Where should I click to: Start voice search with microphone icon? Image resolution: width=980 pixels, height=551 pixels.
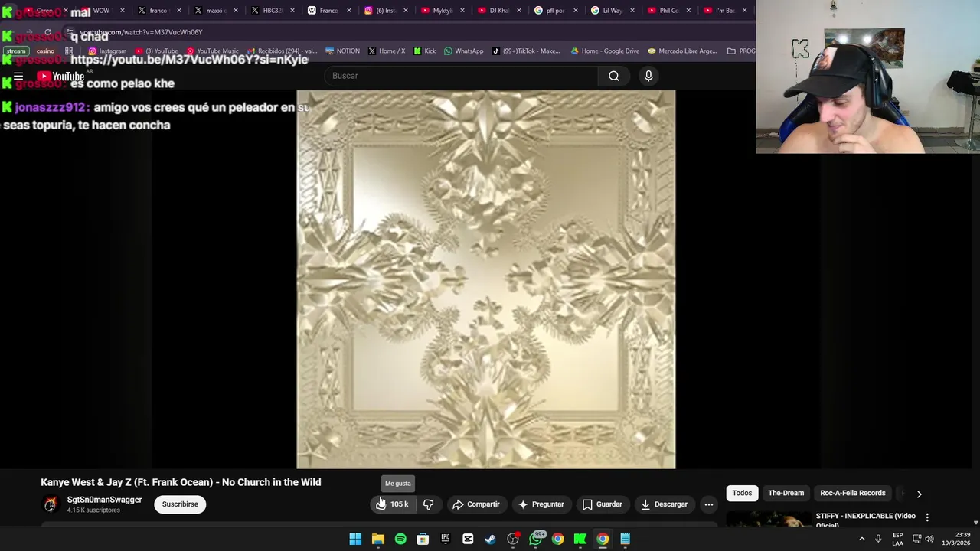pyautogui.click(x=648, y=76)
